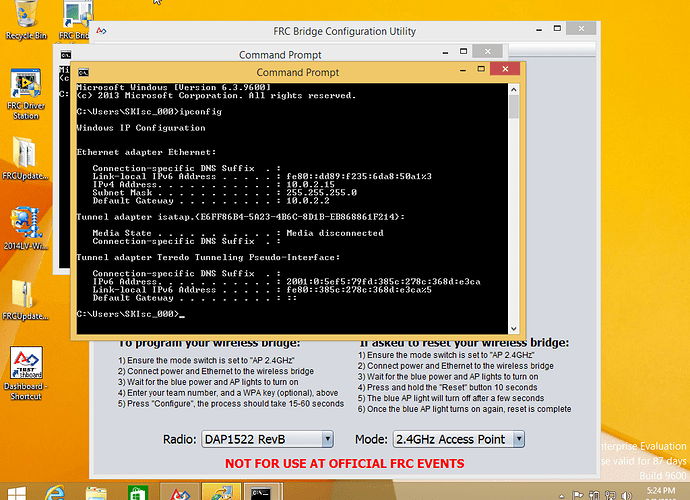Click the Default Gateway value 10.0.2.2
Viewport: 690px width, 500px height.
click(308, 201)
